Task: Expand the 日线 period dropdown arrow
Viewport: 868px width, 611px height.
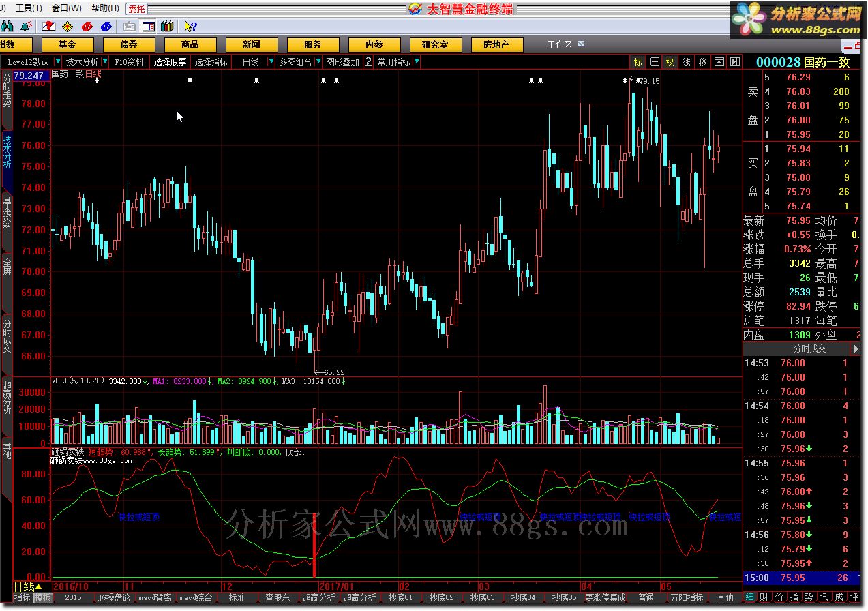Action: click(x=271, y=62)
